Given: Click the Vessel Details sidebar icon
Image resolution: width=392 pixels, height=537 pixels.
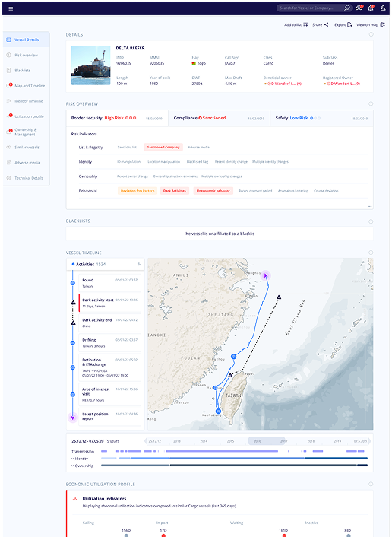Looking at the screenshot, I should click(x=8, y=40).
